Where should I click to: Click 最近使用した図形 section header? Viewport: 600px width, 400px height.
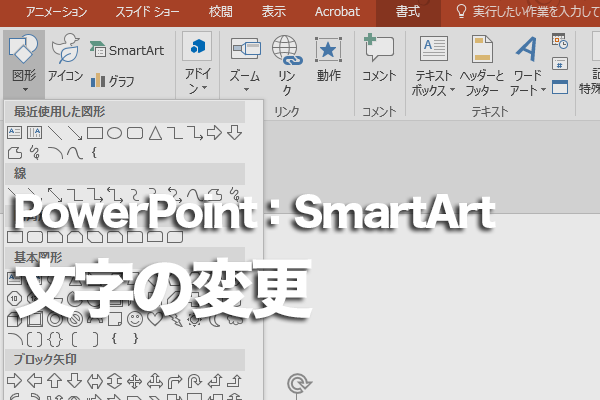point(125,112)
